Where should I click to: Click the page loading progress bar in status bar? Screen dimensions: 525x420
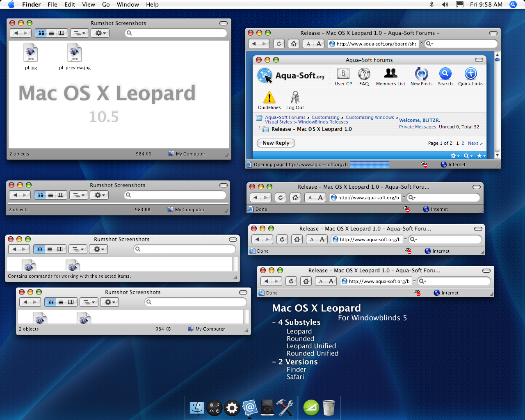pyautogui.click(x=369, y=164)
